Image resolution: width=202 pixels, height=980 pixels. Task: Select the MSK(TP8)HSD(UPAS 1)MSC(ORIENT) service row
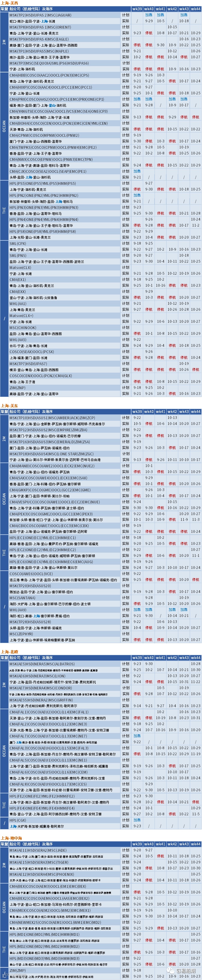click(65, 27)
